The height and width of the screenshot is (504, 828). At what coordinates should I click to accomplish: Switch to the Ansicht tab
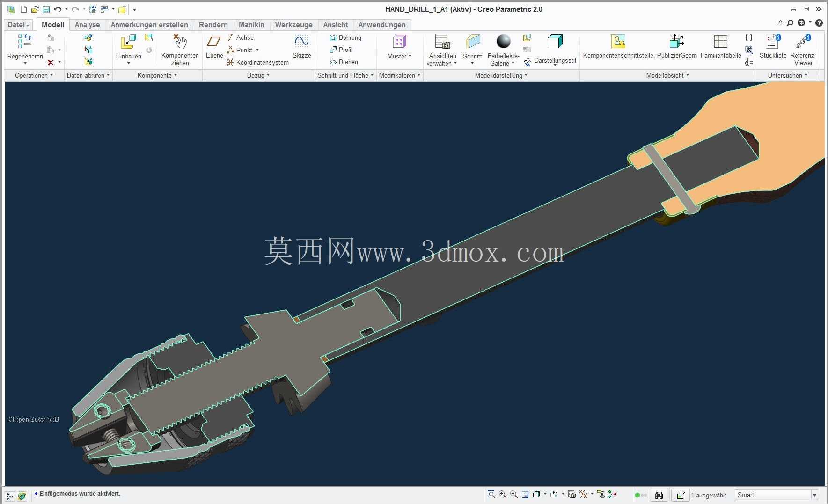tap(336, 25)
